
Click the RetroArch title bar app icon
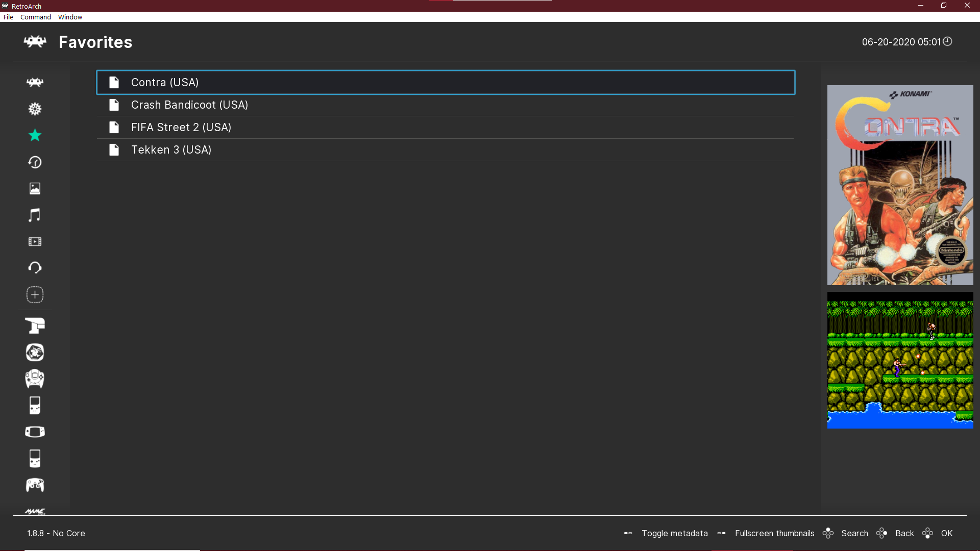click(5, 6)
